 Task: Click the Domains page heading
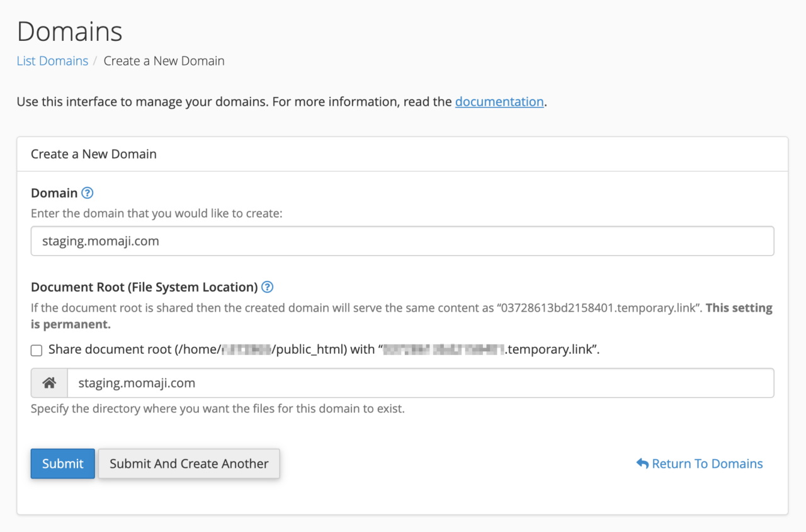[x=69, y=31]
